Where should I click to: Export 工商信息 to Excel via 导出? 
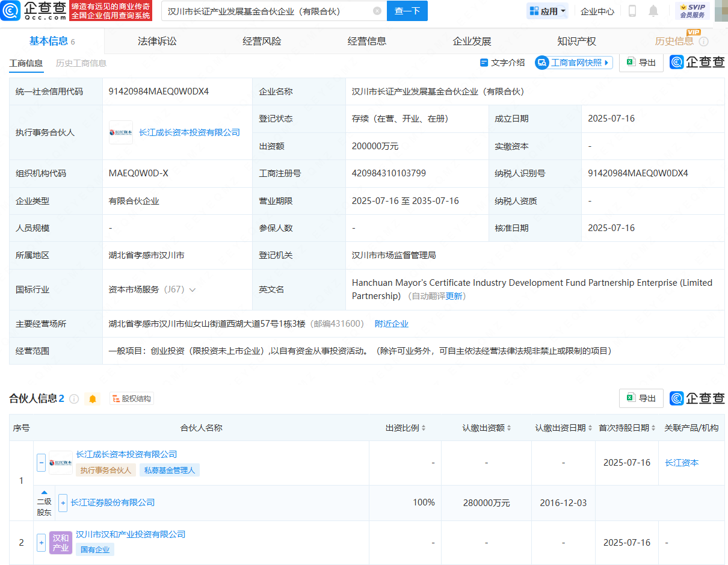(641, 63)
